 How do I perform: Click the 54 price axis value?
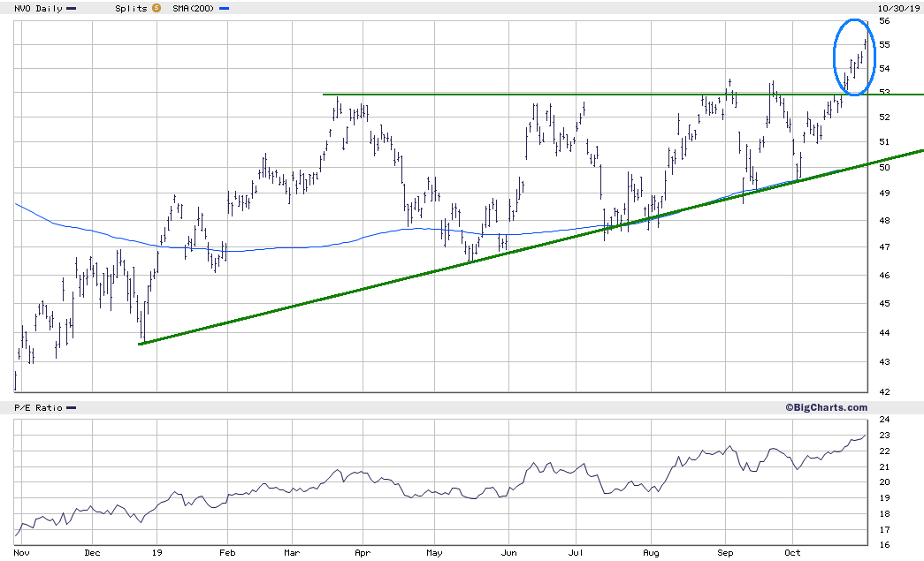click(x=884, y=69)
